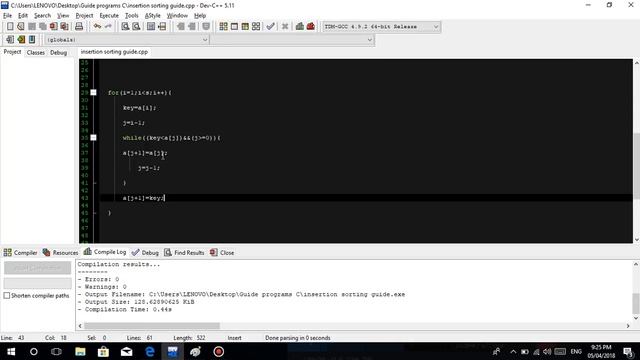Open the TDM-GCC compiler set dropdown
The image size is (640, 360).
pos(381,27)
